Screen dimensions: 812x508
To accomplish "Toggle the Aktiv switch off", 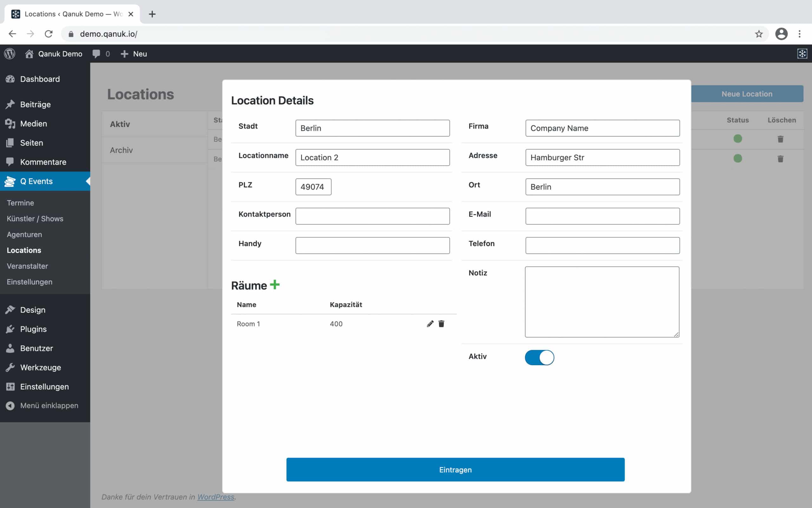I will [539, 358].
